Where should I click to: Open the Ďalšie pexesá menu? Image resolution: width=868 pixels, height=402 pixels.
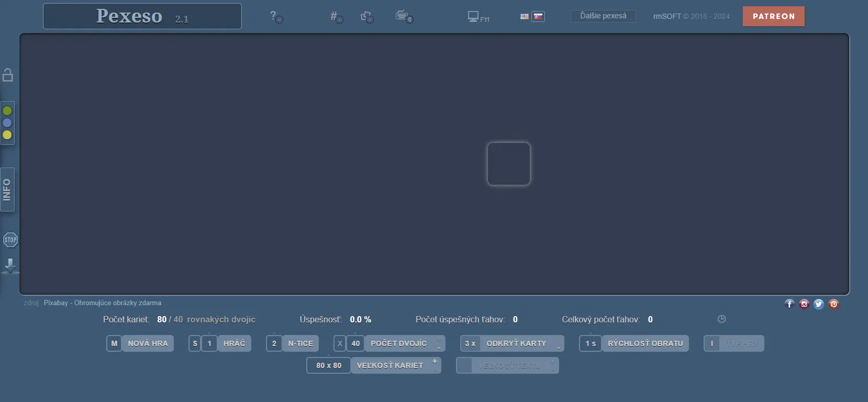point(603,16)
